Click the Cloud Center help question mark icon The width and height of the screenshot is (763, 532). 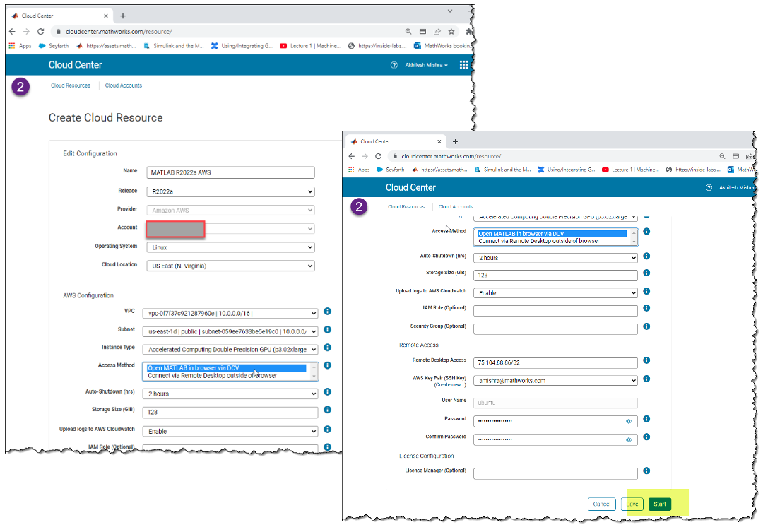394,65
